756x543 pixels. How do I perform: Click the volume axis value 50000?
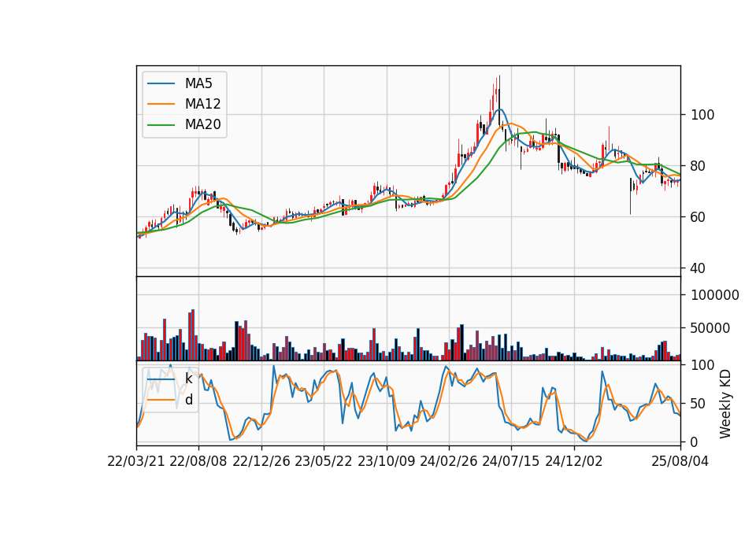coord(710,329)
